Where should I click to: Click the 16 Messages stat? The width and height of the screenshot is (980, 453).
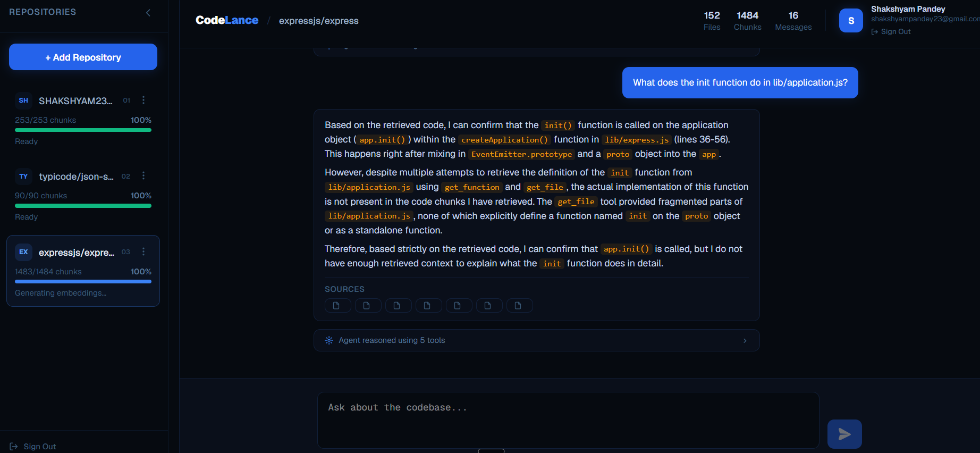[793, 21]
